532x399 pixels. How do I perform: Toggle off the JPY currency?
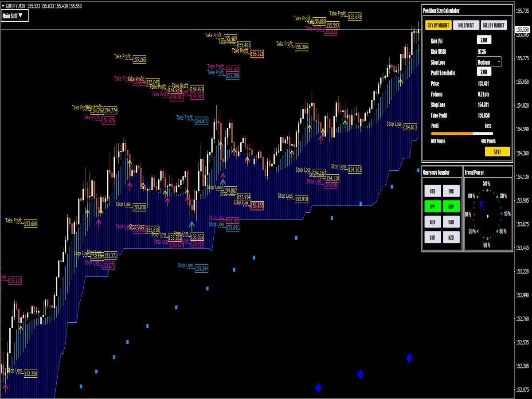click(x=432, y=206)
